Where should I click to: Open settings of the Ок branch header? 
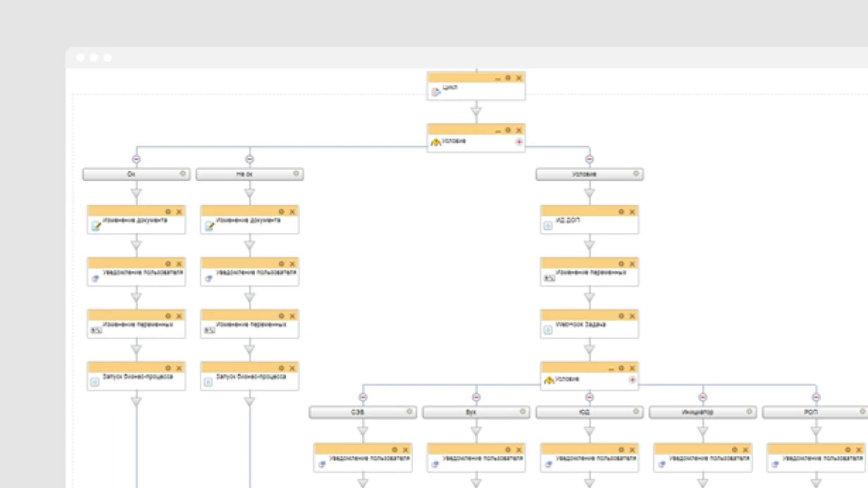[x=182, y=173]
